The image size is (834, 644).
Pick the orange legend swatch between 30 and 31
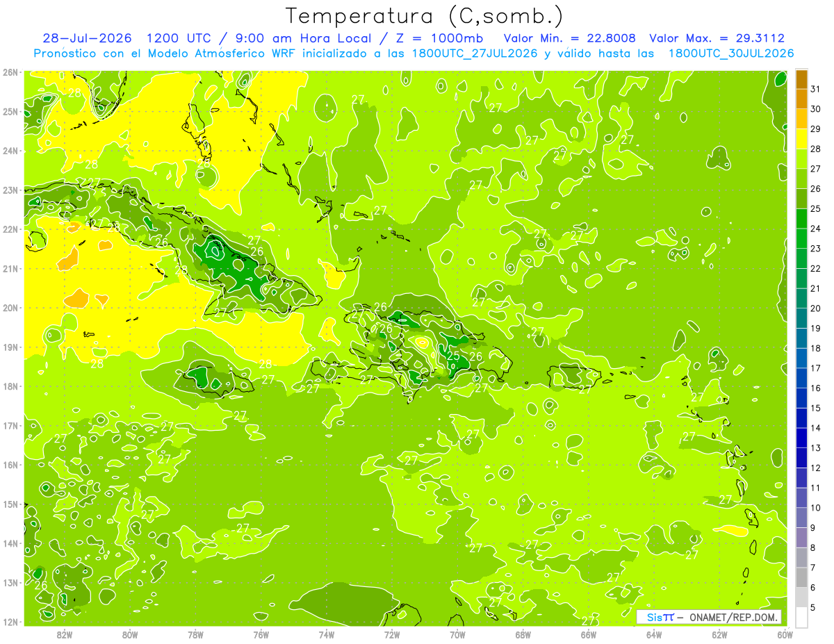tap(801, 99)
